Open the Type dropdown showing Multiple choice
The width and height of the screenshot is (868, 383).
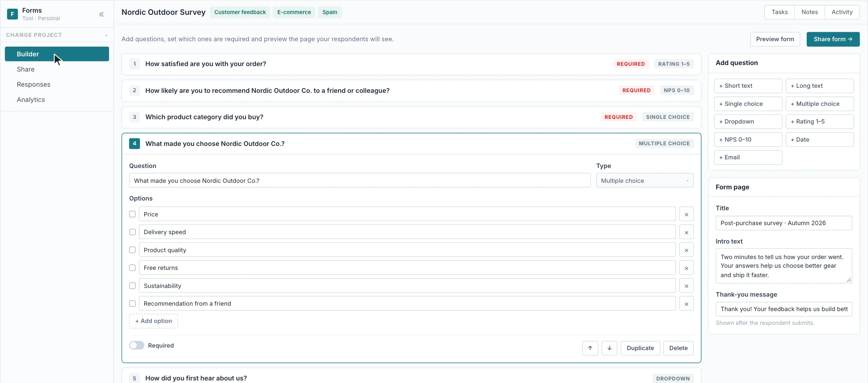point(644,180)
